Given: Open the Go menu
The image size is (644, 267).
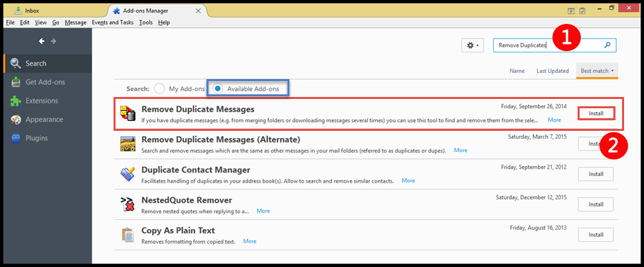Looking at the screenshot, I should pos(56,23).
